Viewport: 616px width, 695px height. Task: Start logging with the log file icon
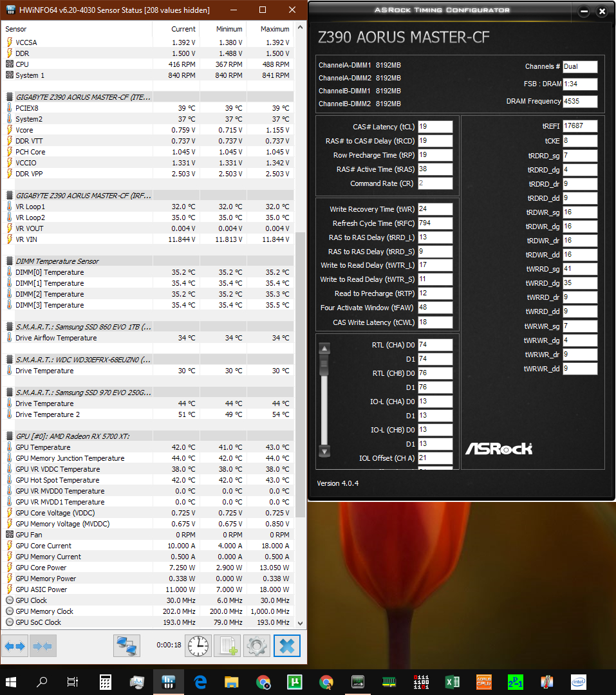pyautogui.click(x=227, y=646)
